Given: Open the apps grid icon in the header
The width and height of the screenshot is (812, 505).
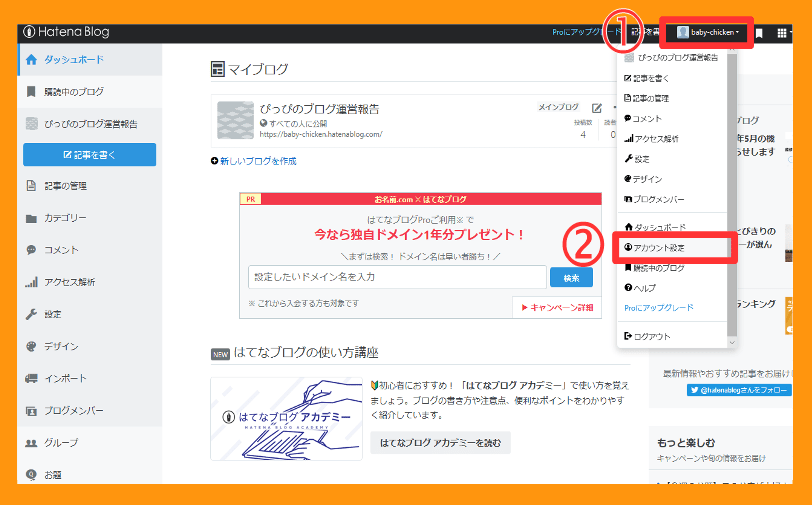Looking at the screenshot, I should [x=782, y=33].
